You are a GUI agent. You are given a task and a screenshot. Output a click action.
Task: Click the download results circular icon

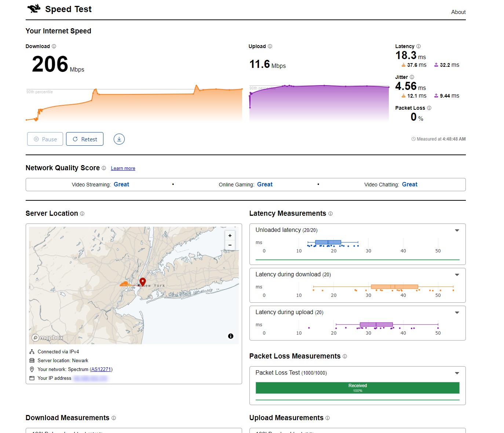point(119,139)
